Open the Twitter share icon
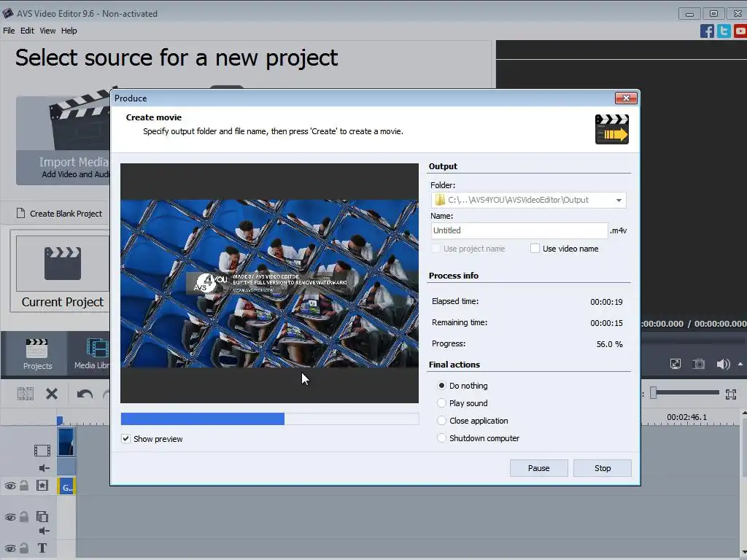This screenshot has height=560, width=747. coord(724,31)
